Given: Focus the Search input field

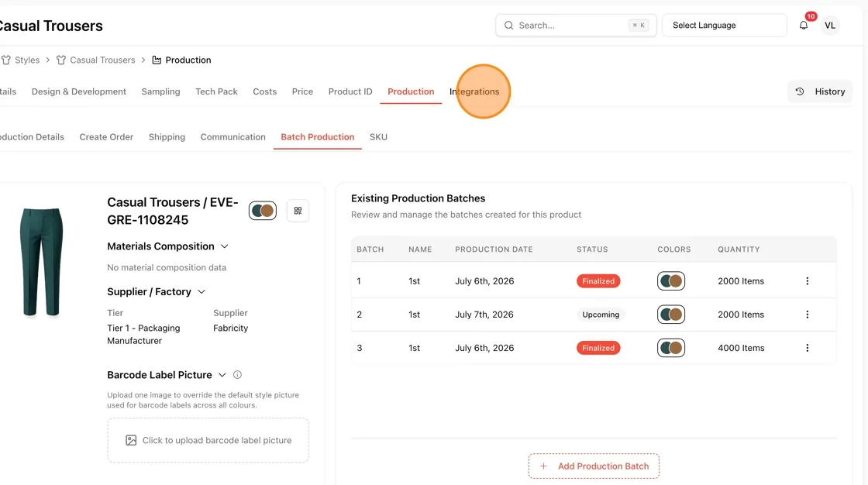Looking at the screenshot, I should tap(576, 26).
